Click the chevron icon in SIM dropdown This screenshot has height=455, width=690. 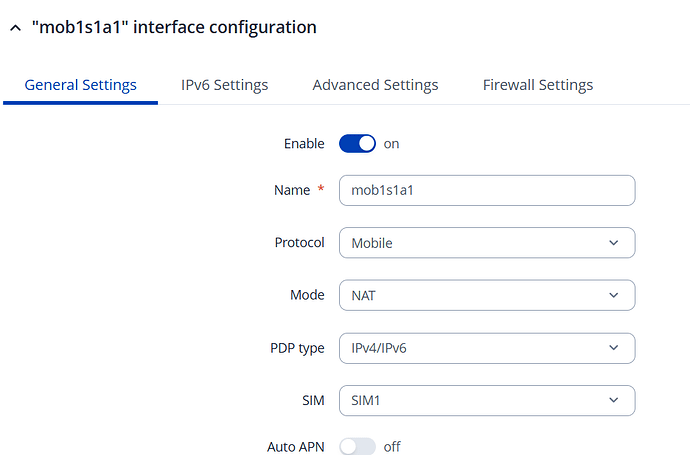tap(613, 401)
